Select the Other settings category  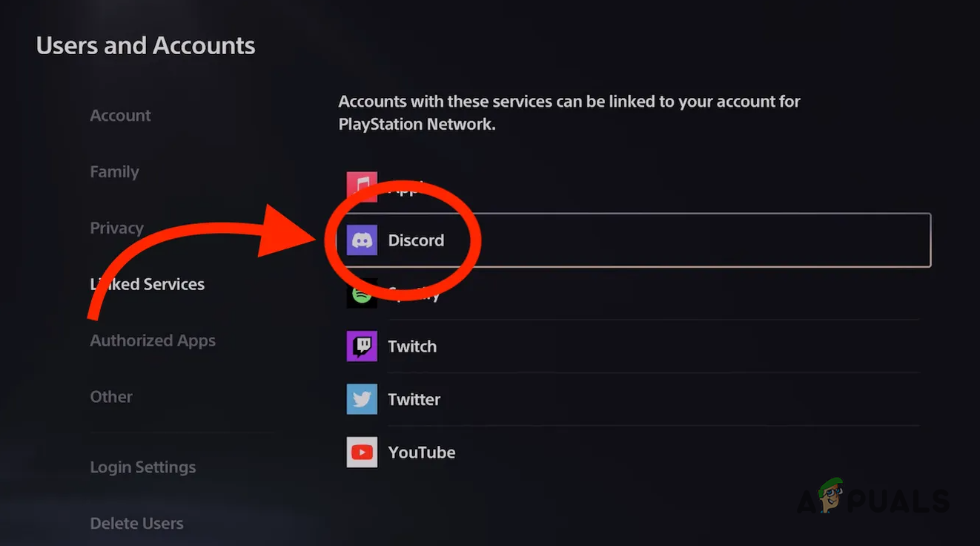click(x=111, y=397)
